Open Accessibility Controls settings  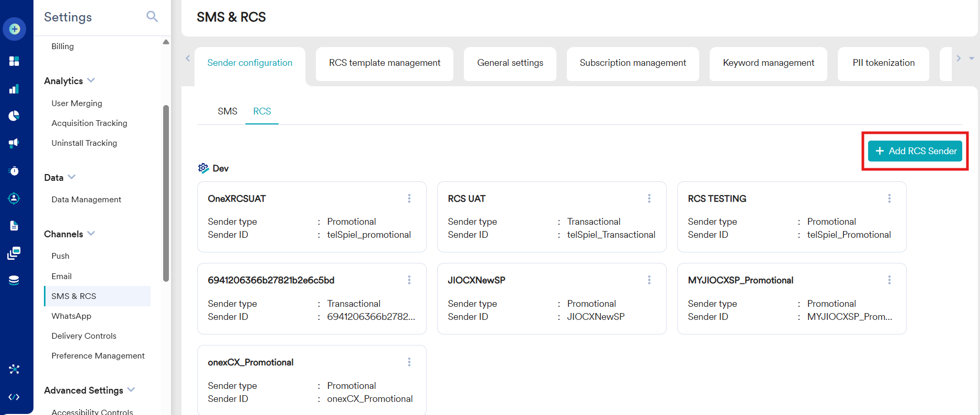(x=93, y=411)
